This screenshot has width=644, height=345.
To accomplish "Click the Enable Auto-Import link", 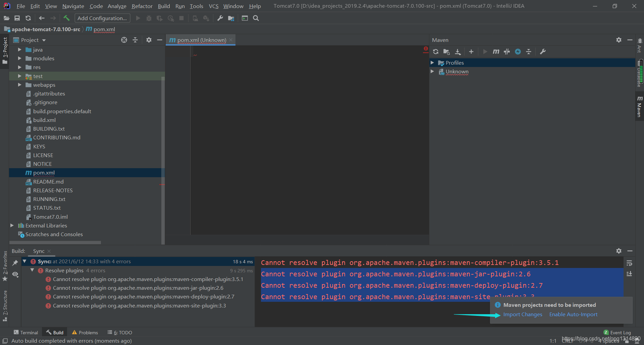I will click(573, 314).
